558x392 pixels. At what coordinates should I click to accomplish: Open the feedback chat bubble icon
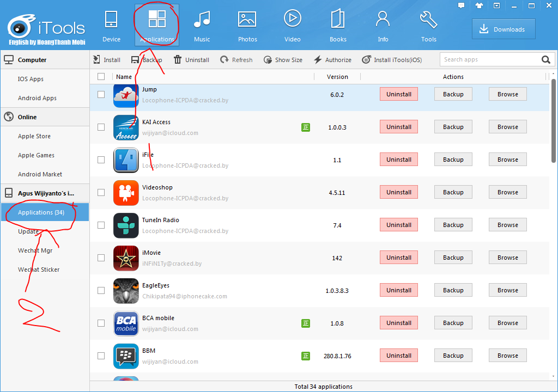pyautogui.click(x=461, y=5)
